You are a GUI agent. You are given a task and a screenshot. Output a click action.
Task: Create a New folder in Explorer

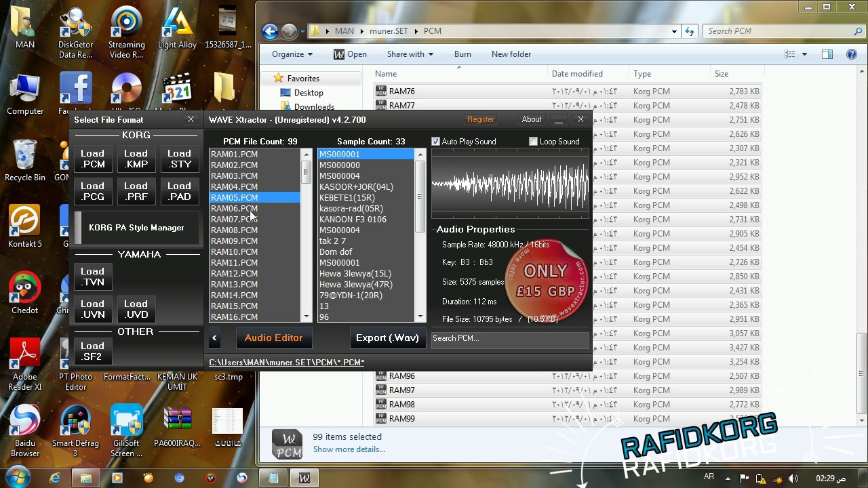[511, 54]
